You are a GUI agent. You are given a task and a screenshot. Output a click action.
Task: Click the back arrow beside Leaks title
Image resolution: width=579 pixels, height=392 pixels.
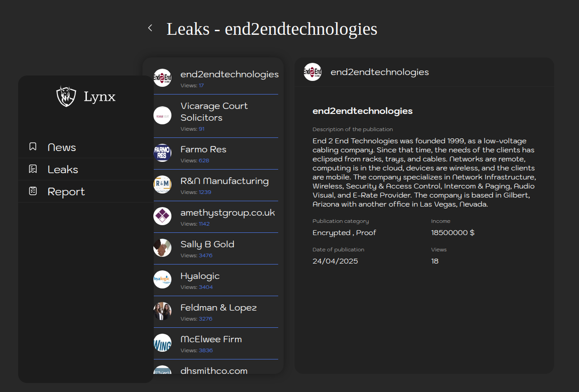pyautogui.click(x=150, y=28)
